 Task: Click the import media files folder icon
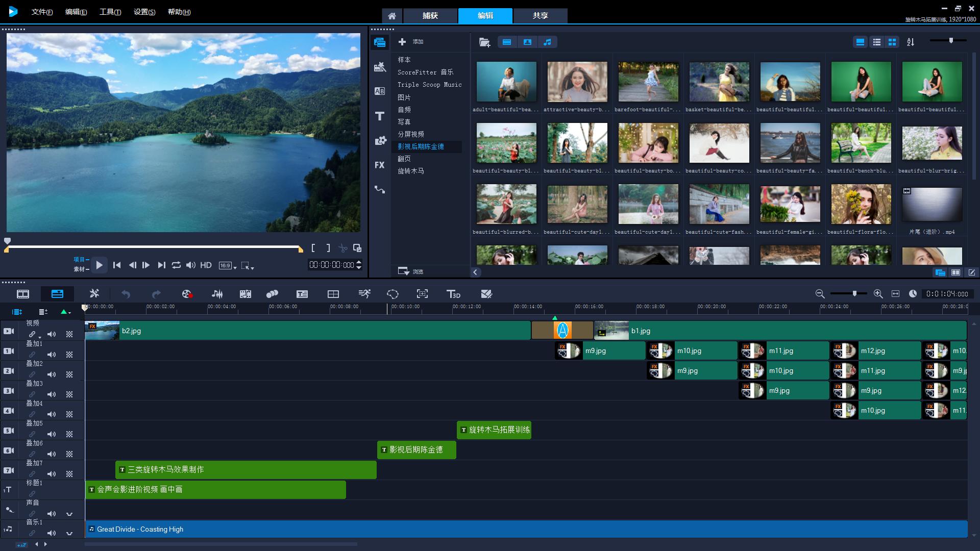point(484,42)
